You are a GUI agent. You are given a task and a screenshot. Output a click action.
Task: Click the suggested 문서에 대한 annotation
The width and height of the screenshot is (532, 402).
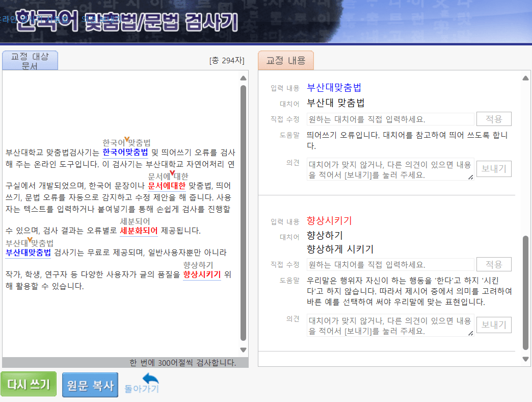coord(168,176)
